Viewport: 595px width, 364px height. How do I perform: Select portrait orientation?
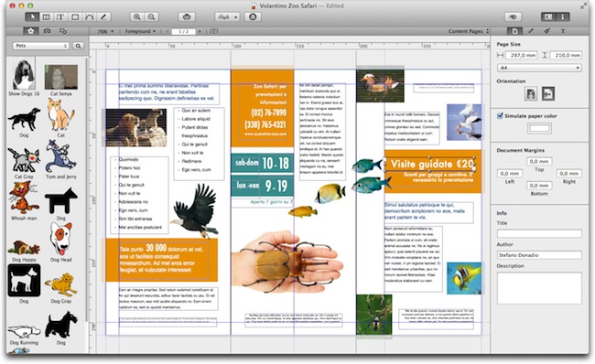(x=531, y=93)
